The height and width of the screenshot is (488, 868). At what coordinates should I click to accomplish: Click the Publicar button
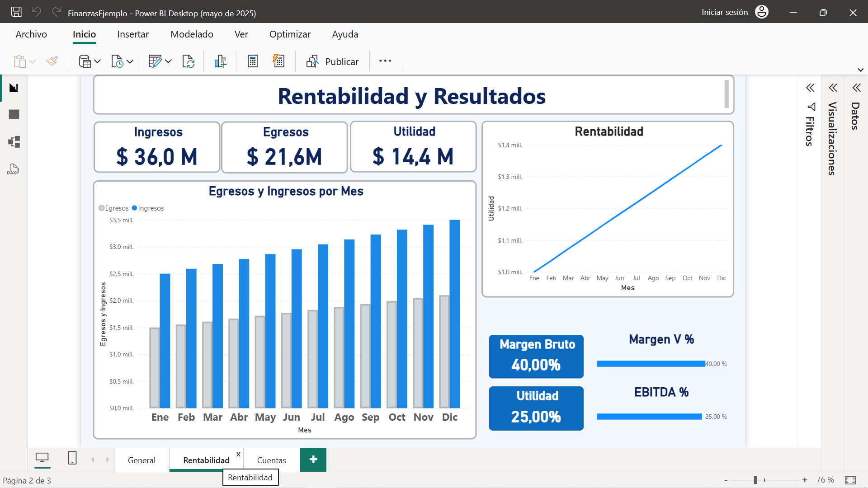(333, 61)
